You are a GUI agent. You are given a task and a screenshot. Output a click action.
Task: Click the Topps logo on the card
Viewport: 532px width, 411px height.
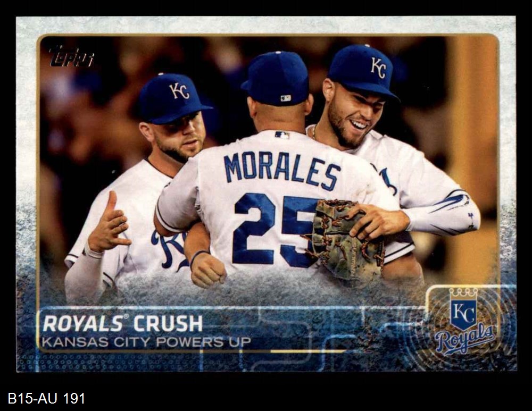[x=71, y=57]
